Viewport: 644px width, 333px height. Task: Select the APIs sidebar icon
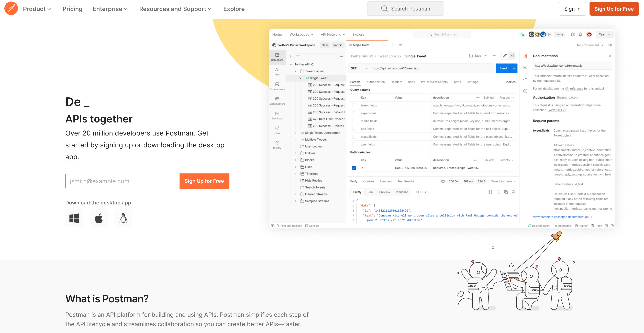click(277, 72)
